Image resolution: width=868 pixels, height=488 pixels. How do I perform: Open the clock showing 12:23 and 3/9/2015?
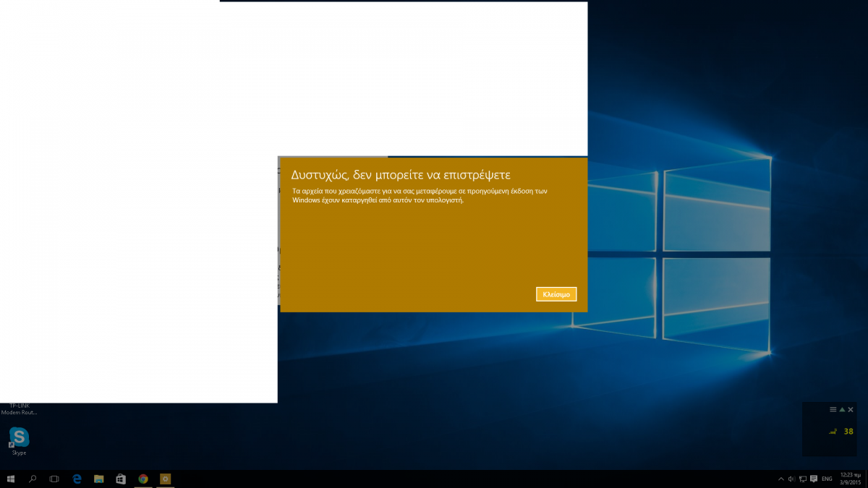coord(851,479)
